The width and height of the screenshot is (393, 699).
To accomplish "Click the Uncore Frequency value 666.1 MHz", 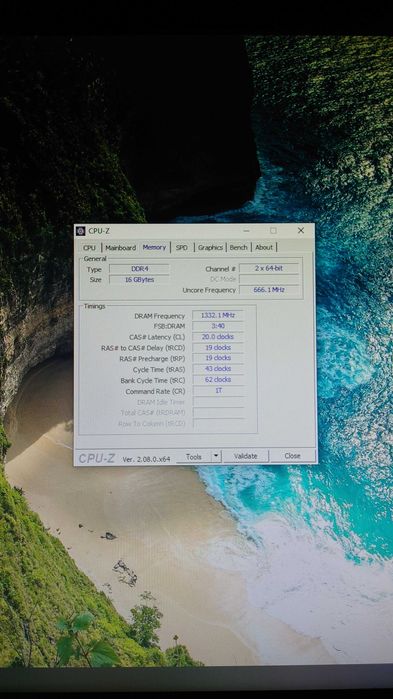I will pyautogui.click(x=269, y=290).
